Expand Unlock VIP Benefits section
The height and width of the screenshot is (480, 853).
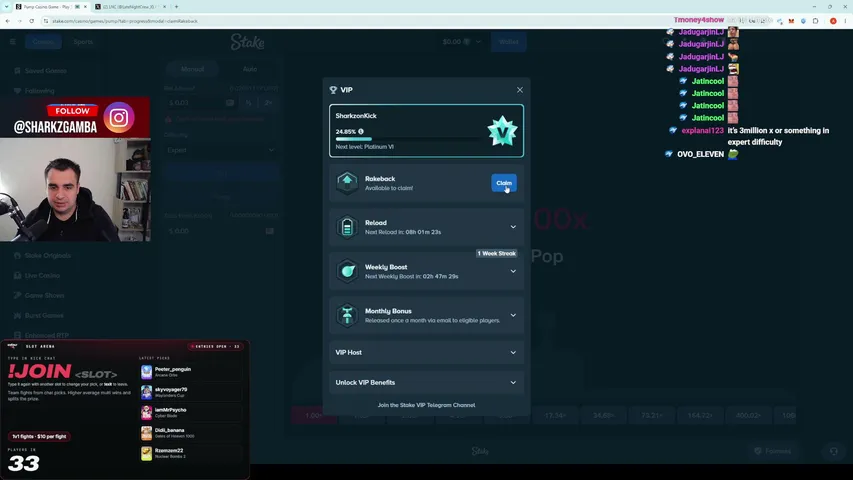pyautogui.click(x=426, y=382)
